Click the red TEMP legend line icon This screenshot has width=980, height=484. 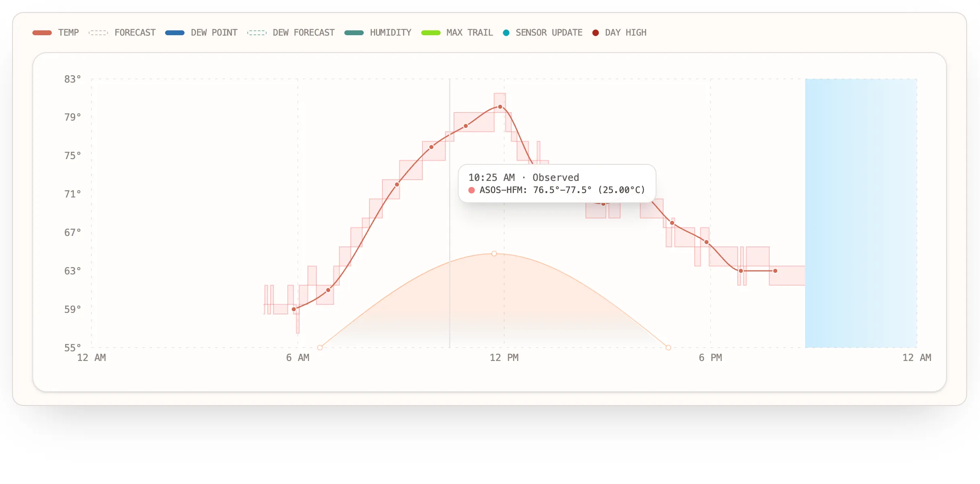click(42, 32)
